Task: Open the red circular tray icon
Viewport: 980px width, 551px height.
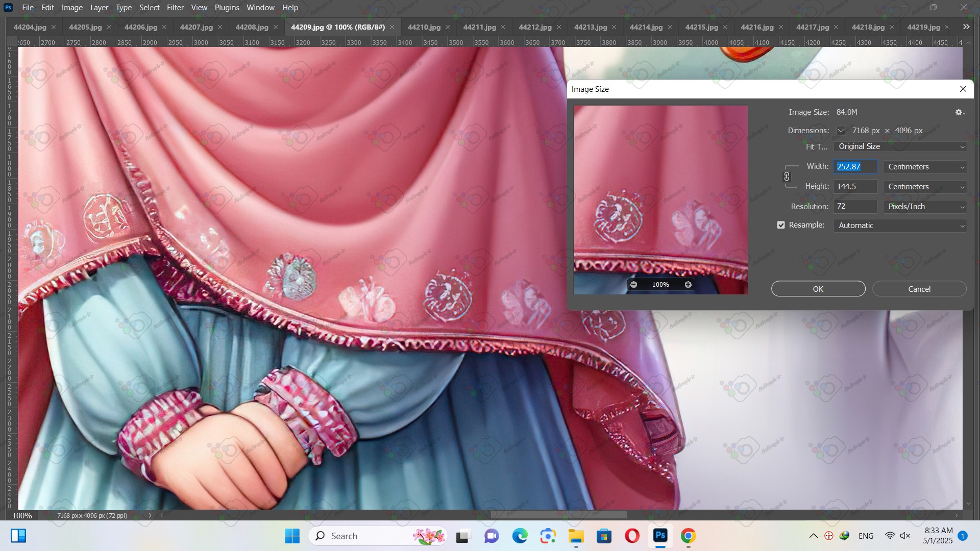Action: click(x=829, y=536)
